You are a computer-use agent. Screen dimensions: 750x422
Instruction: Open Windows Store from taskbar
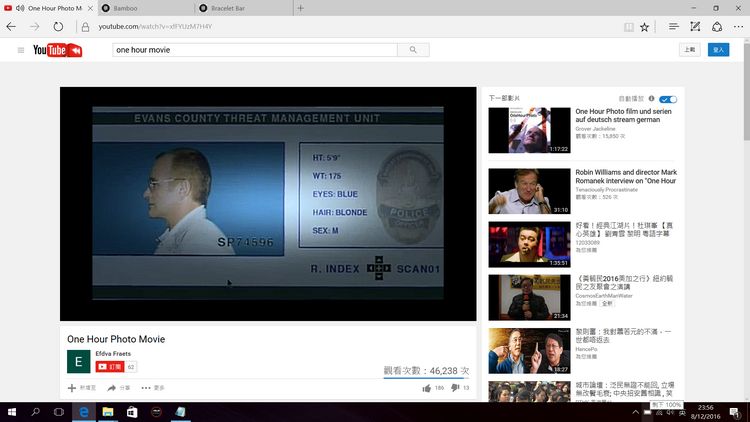pyautogui.click(x=132, y=412)
